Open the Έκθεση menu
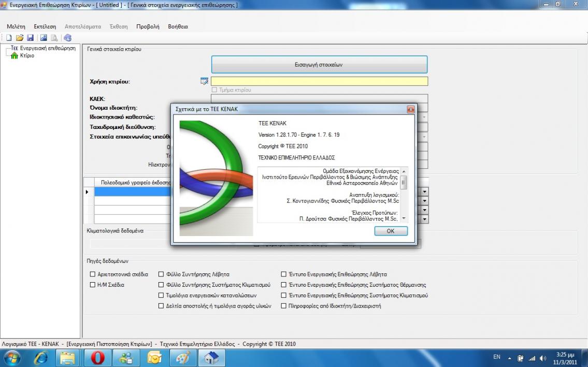 pyautogui.click(x=119, y=26)
